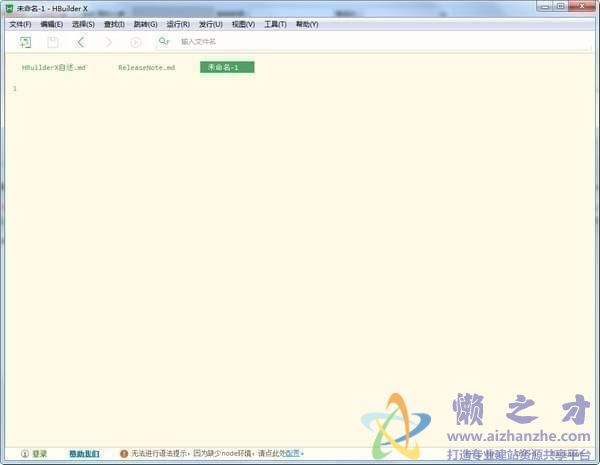This screenshot has height=465, width=600.
Task: Select the 未命名-1 tab
Action: [227, 67]
